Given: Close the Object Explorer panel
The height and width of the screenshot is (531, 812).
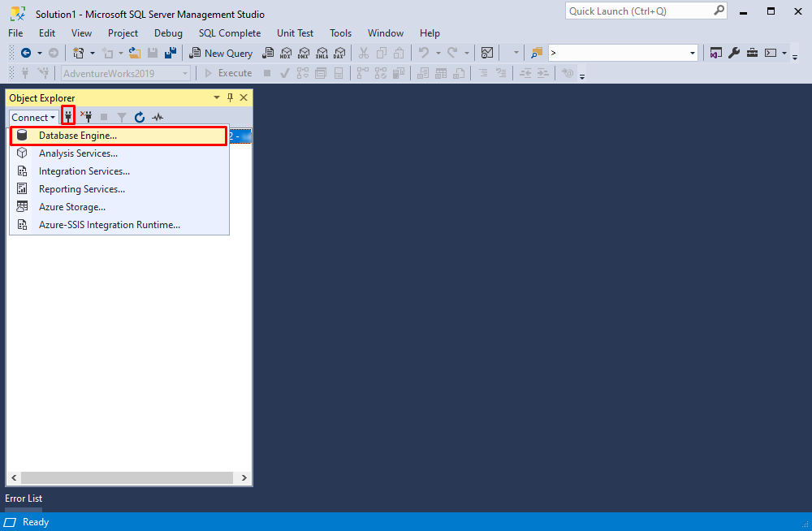Looking at the screenshot, I should pos(244,97).
